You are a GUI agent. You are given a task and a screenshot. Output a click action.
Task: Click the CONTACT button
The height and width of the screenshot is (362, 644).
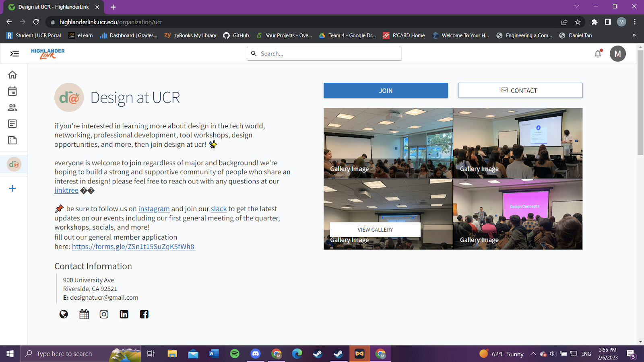(x=520, y=90)
